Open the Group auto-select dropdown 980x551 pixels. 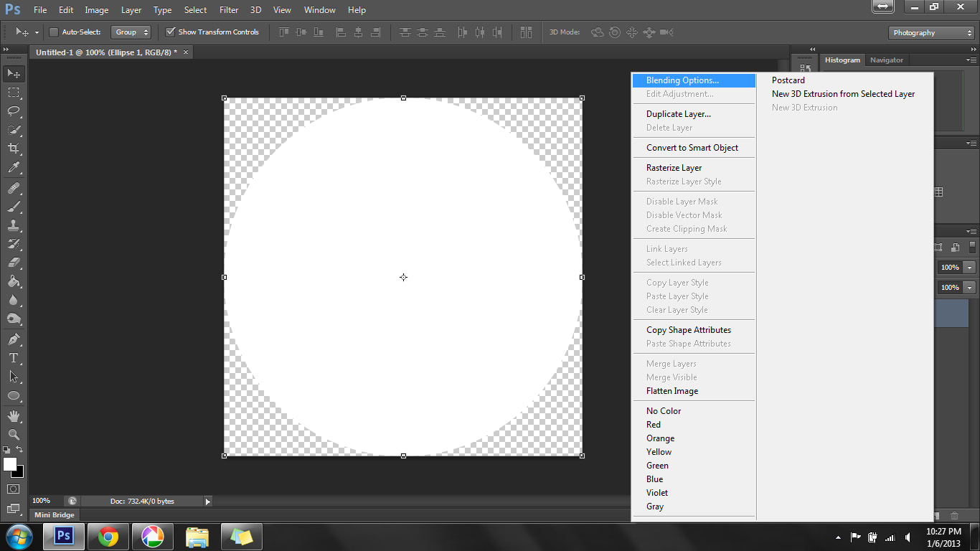(x=131, y=32)
